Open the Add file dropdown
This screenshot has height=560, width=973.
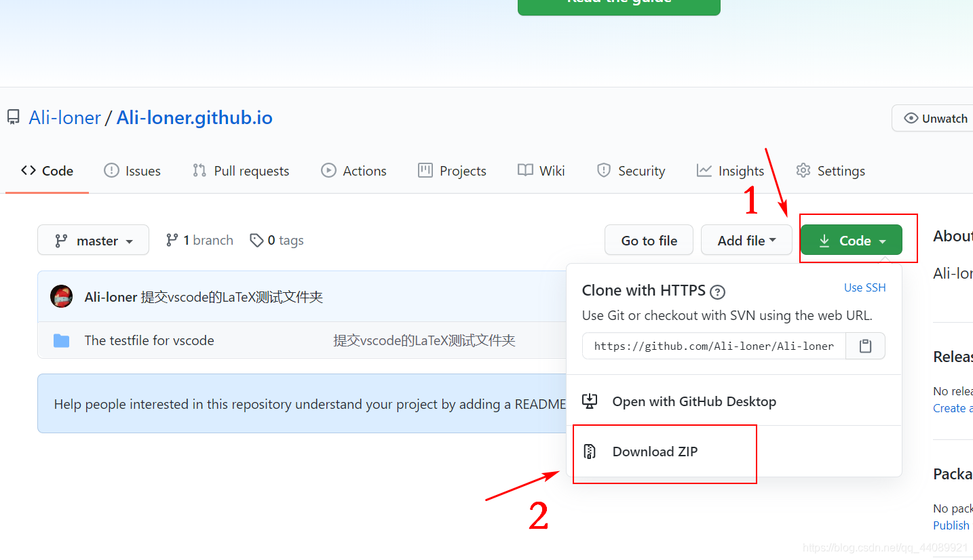[x=746, y=240]
